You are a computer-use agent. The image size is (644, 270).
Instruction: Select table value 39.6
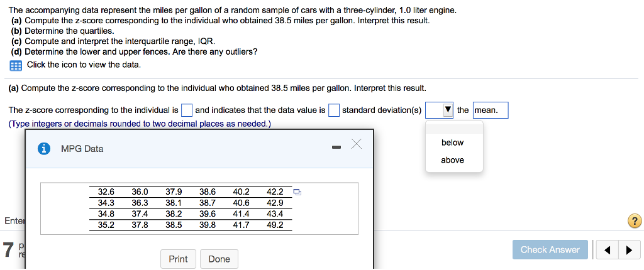pyautogui.click(x=208, y=213)
